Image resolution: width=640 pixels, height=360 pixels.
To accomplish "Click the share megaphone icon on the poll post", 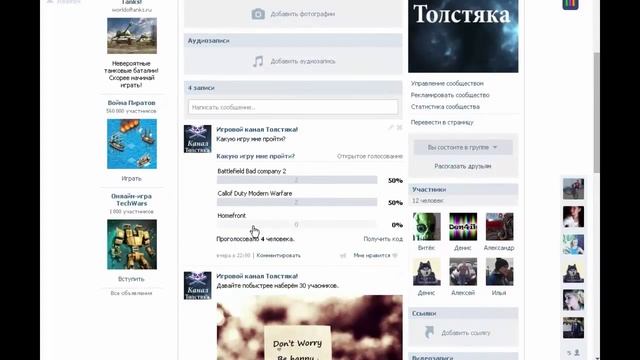I will (343, 256).
